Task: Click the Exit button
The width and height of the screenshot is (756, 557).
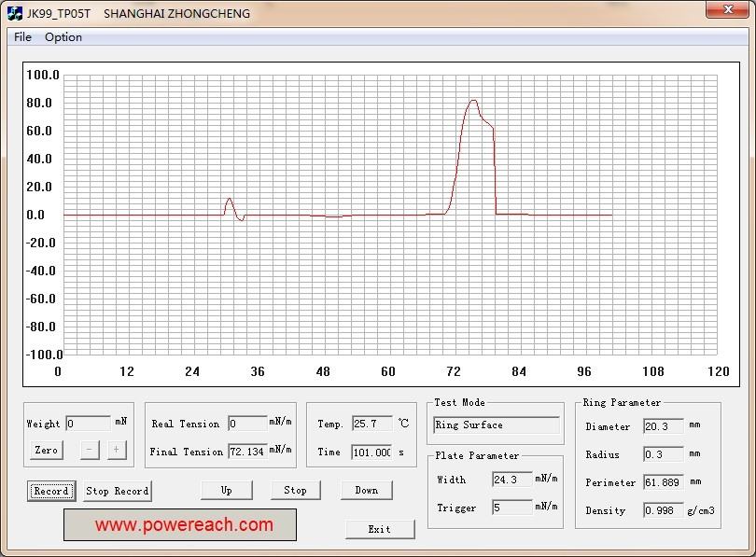Action: click(379, 529)
